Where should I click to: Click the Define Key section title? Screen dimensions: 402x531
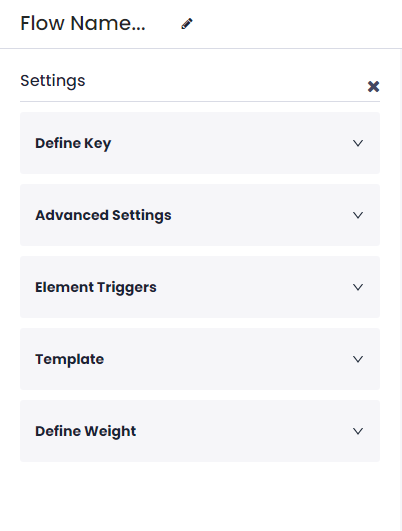73,144
